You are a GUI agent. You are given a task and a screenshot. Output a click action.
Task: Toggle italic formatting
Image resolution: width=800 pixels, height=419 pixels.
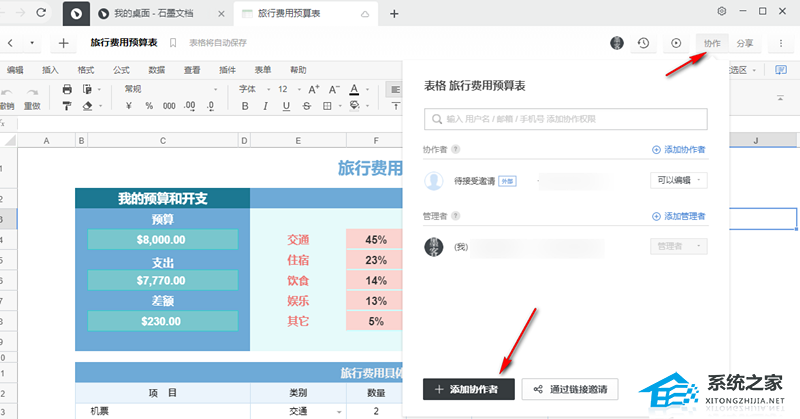pos(264,105)
